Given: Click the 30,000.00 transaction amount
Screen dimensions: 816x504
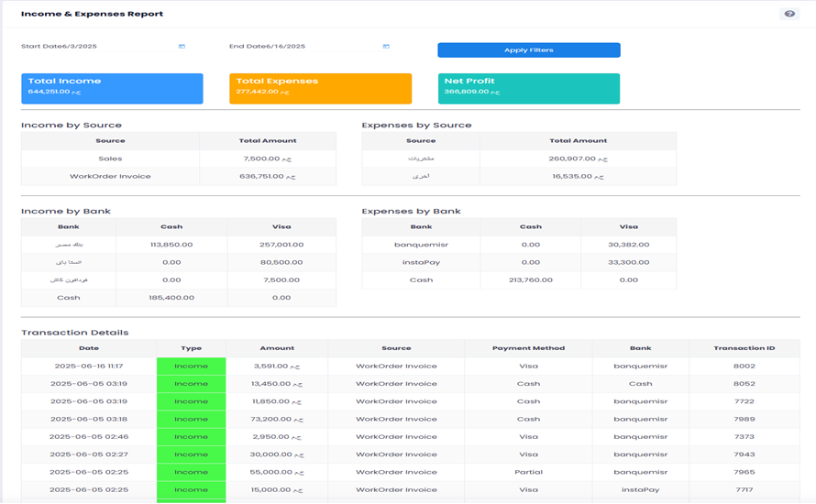Looking at the screenshot, I should tap(277, 455).
